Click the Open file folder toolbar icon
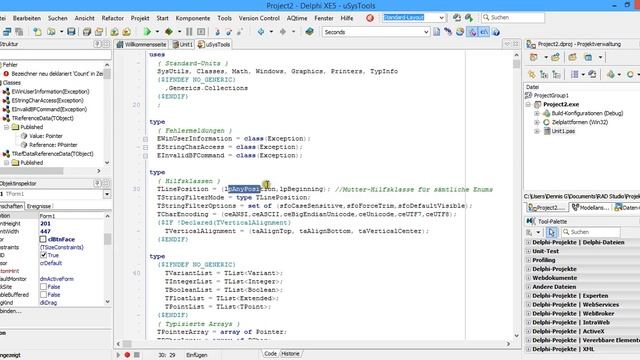The image size is (640, 360). [51, 31]
